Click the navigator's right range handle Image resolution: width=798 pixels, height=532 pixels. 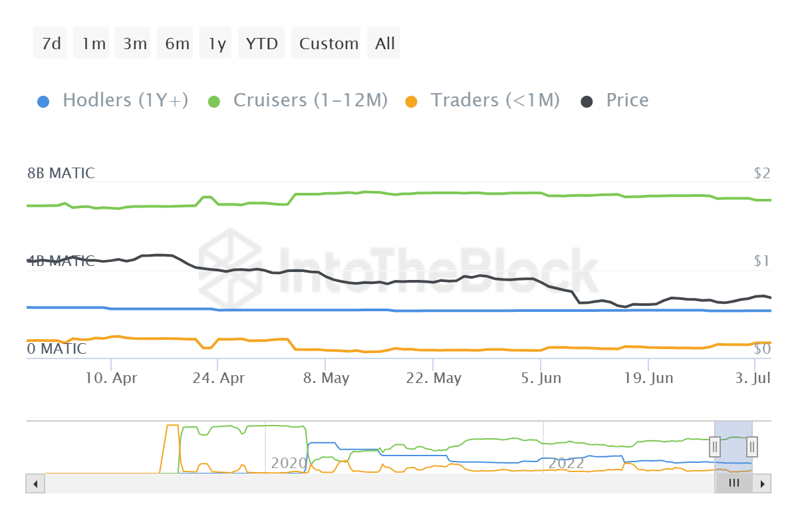(x=752, y=446)
